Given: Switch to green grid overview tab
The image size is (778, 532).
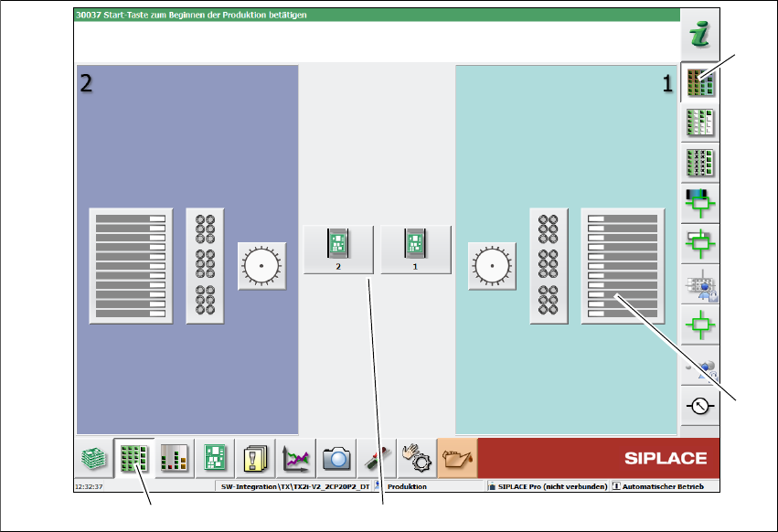Looking at the screenshot, I should click(134, 458).
